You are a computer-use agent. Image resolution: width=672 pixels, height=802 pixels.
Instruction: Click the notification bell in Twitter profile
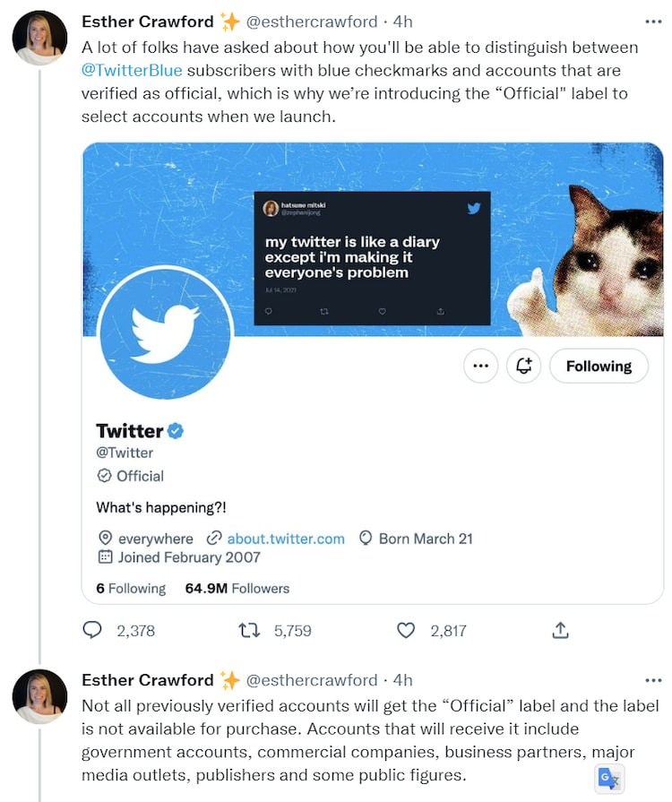(524, 366)
